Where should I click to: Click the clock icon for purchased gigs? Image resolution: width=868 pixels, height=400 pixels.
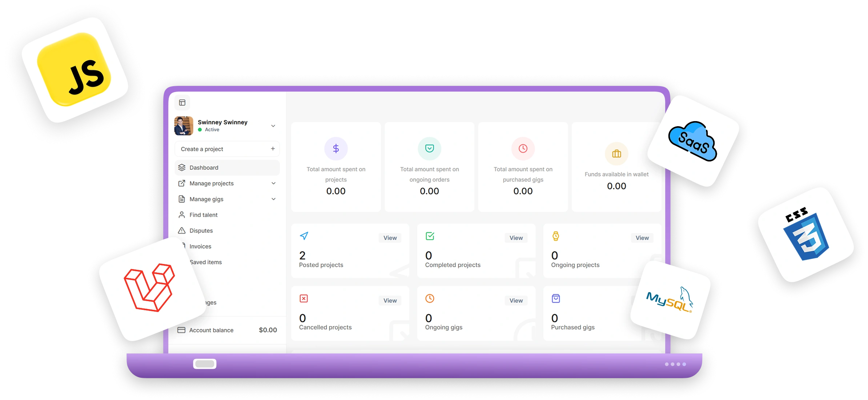(x=523, y=148)
